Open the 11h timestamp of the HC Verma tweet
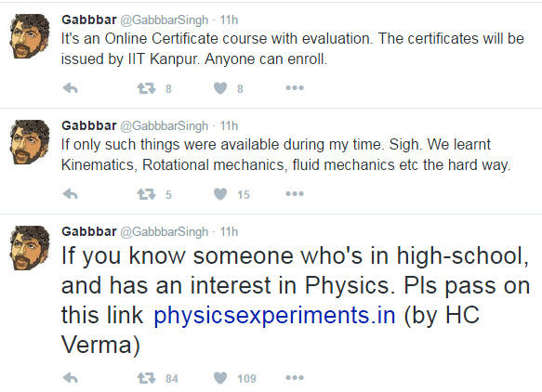The height and width of the screenshot is (392, 542). [230, 231]
